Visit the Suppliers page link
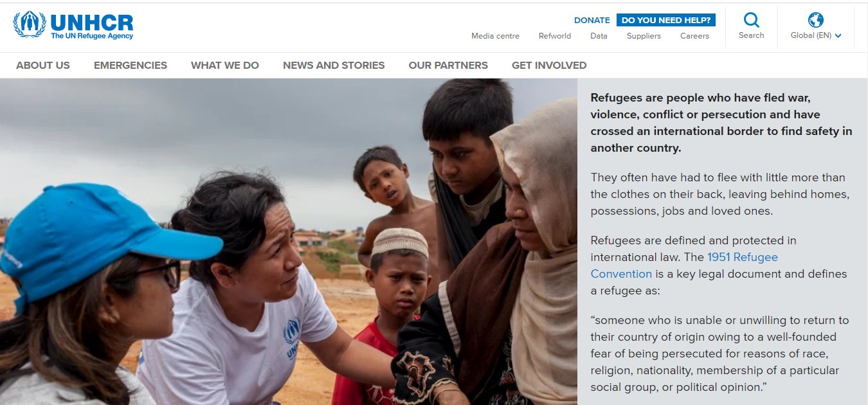Viewport: 868px width, 405px height. pos(644,36)
